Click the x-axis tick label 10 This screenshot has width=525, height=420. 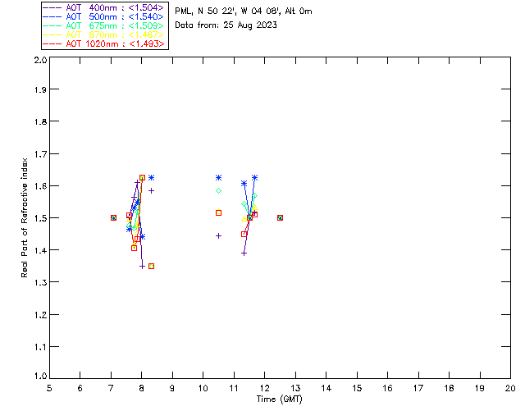(203, 388)
